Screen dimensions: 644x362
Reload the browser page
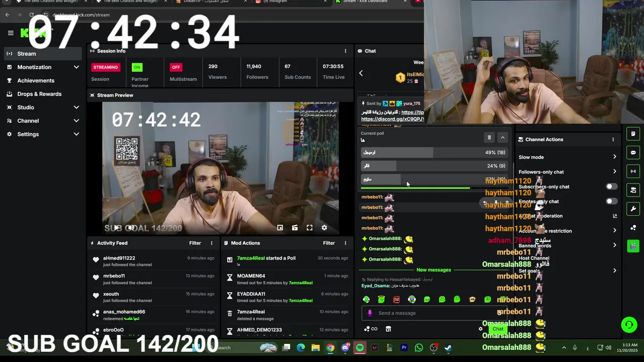point(32,15)
